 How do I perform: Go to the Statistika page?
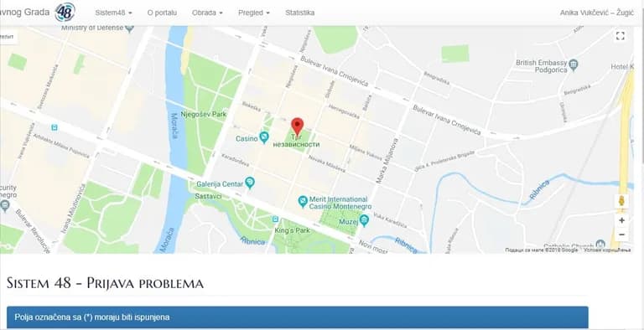[300, 13]
